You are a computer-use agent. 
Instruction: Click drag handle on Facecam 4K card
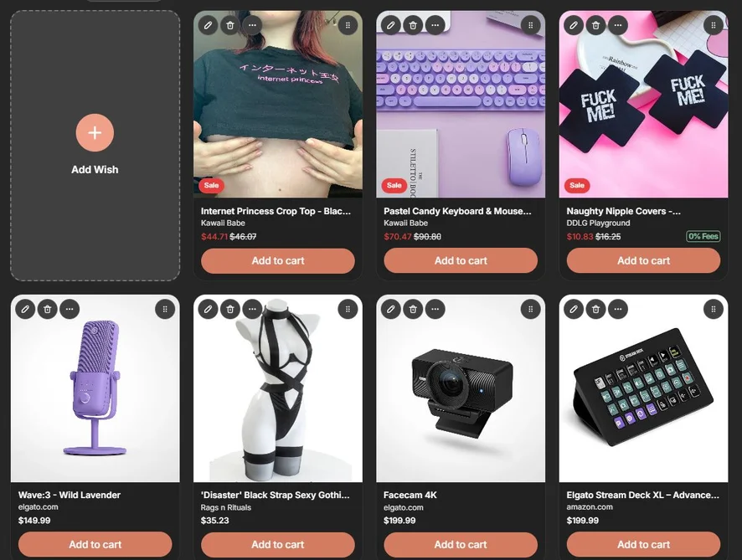pyautogui.click(x=530, y=309)
